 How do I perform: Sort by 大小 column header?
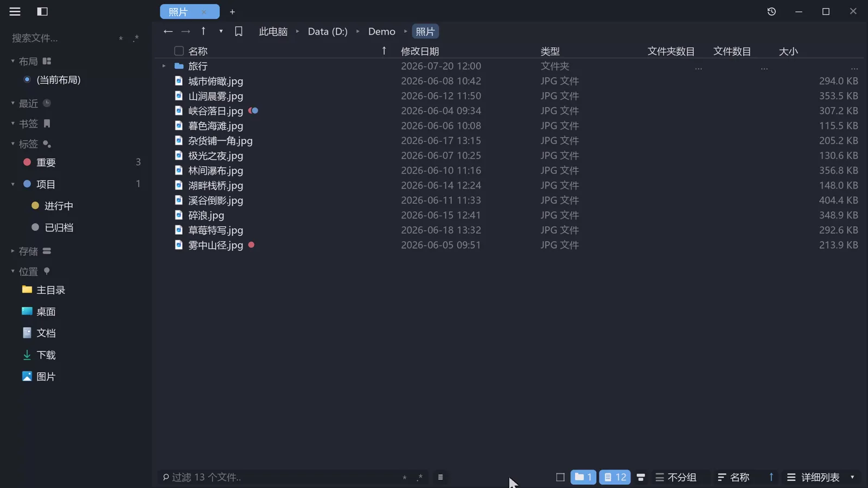[x=788, y=51]
